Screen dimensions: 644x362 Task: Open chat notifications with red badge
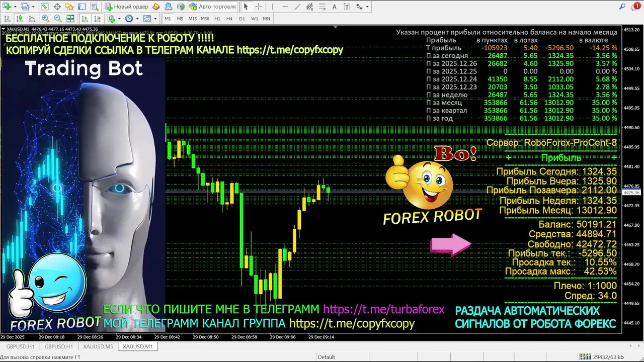[x=635, y=7]
